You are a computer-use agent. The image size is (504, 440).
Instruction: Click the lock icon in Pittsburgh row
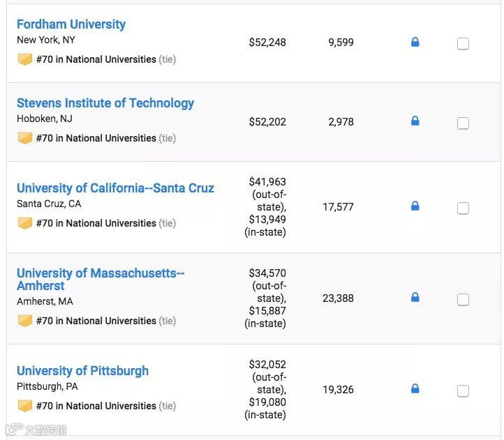click(415, 389)
